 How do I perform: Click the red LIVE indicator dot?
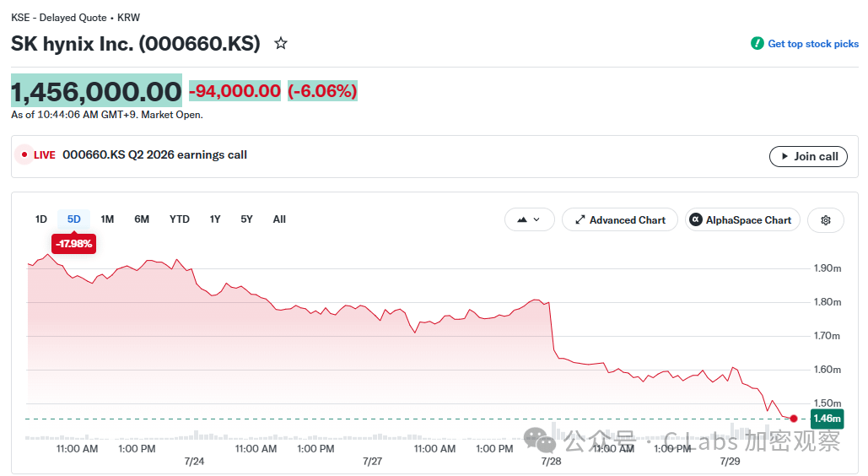click(x=24, y=154)
